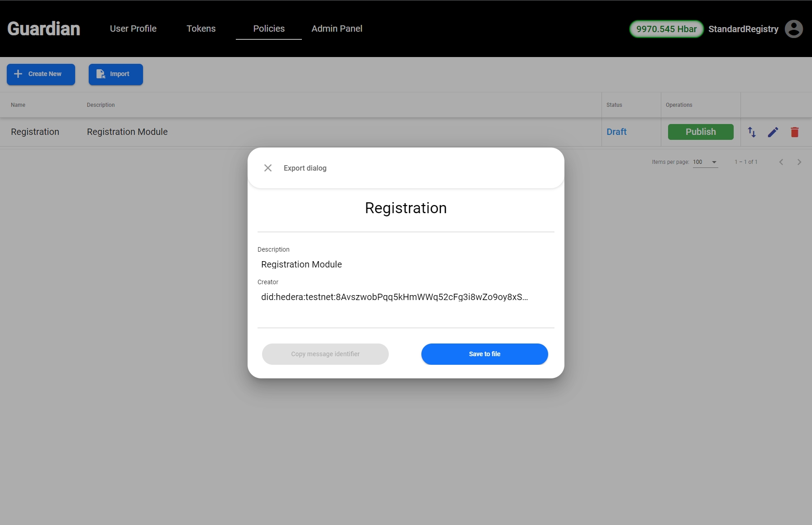Screen dimensions: 812x525
Task: Go to the previous page arrow
Action: pyautogui.click(x=781, y=162)
